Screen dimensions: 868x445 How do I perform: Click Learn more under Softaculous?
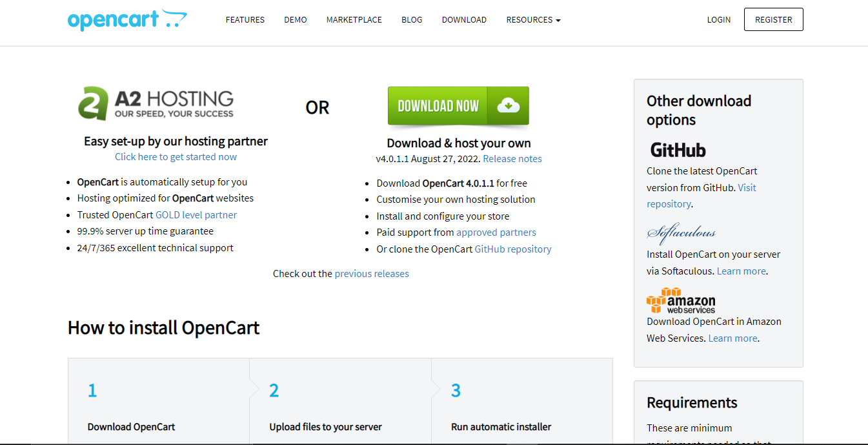742,271
